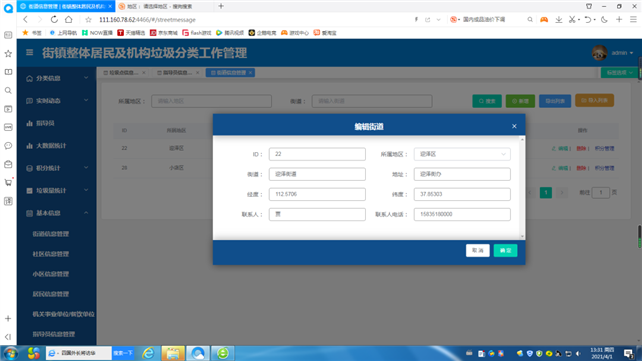
Task: Select 街道信息管理 in sidebar
Action: tap(51, 234)
